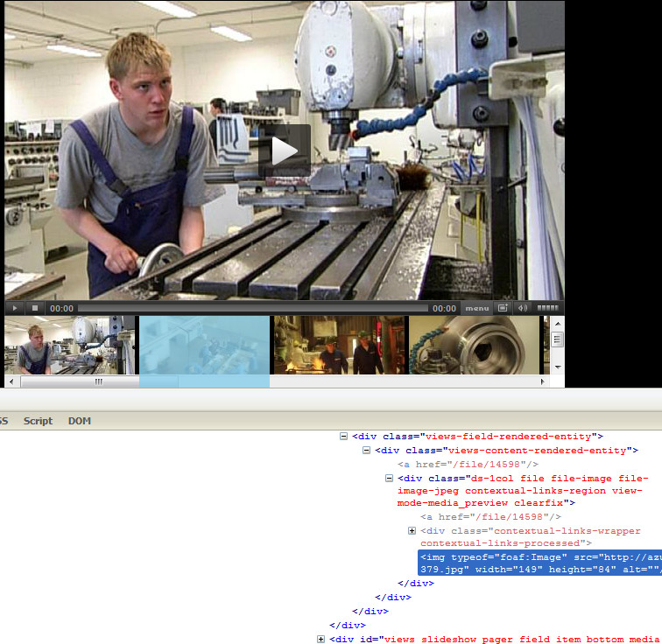Mute audio with the speaker icon
The height and width of the screenshot is (644, 662).
click(523, 308)
